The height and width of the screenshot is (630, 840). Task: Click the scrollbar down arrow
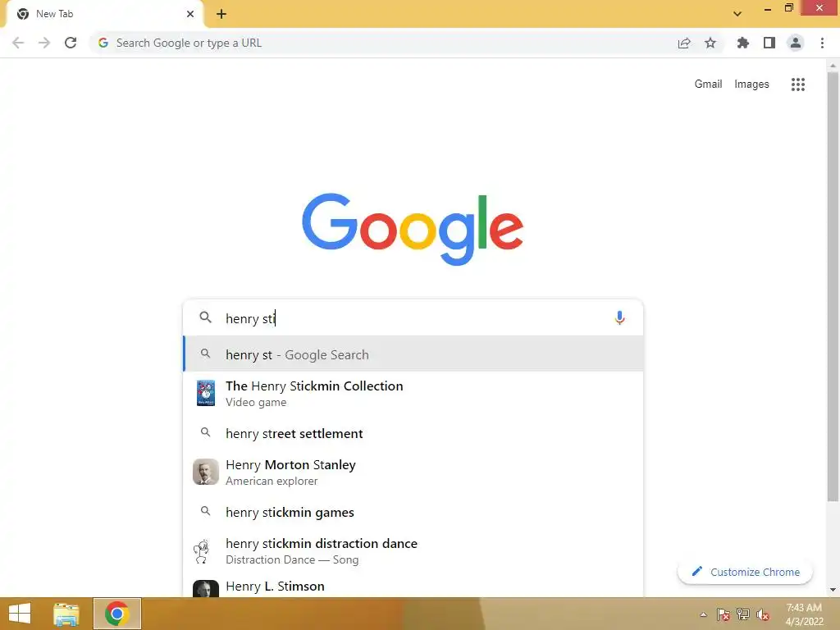point(833,589)
